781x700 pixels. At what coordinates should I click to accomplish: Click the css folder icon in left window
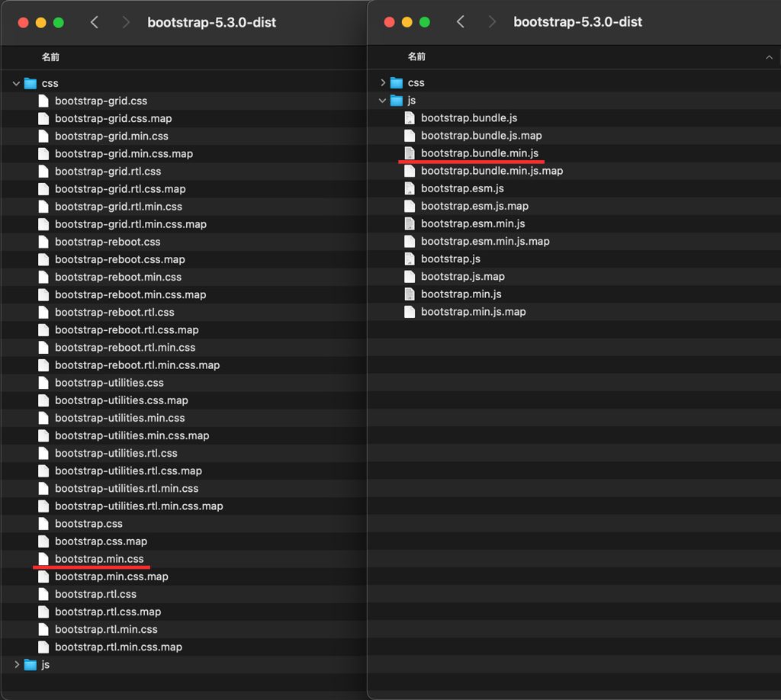coord(29,83)
